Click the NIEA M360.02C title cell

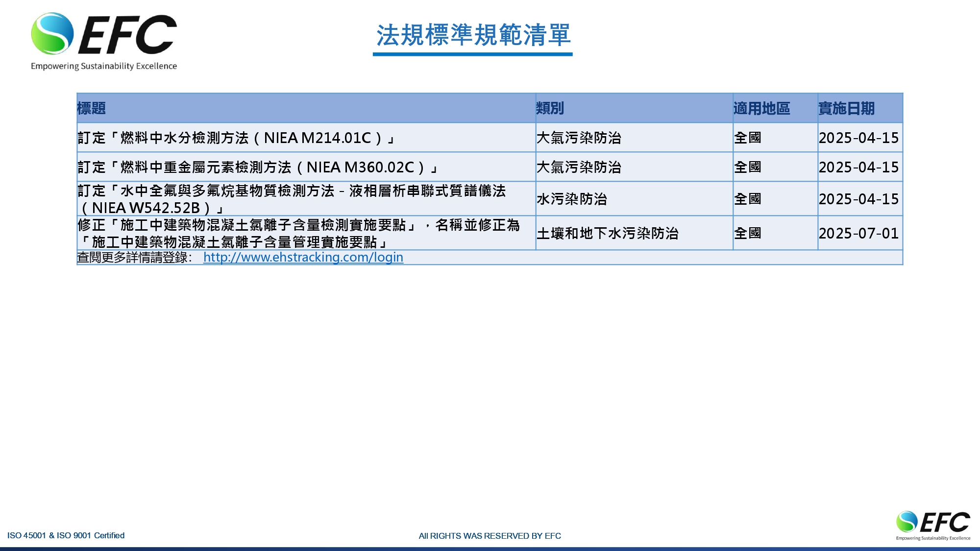click(x=258, y=168)
